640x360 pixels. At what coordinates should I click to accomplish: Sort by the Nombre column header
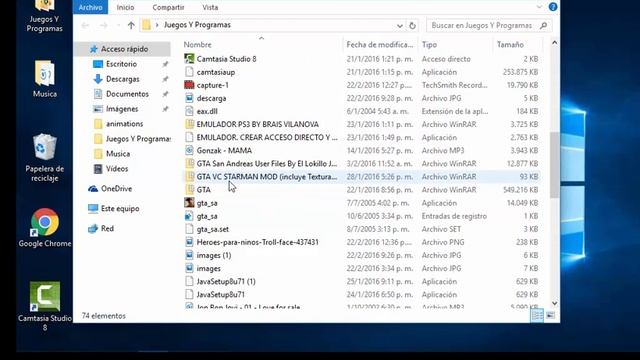coord(197,44)
